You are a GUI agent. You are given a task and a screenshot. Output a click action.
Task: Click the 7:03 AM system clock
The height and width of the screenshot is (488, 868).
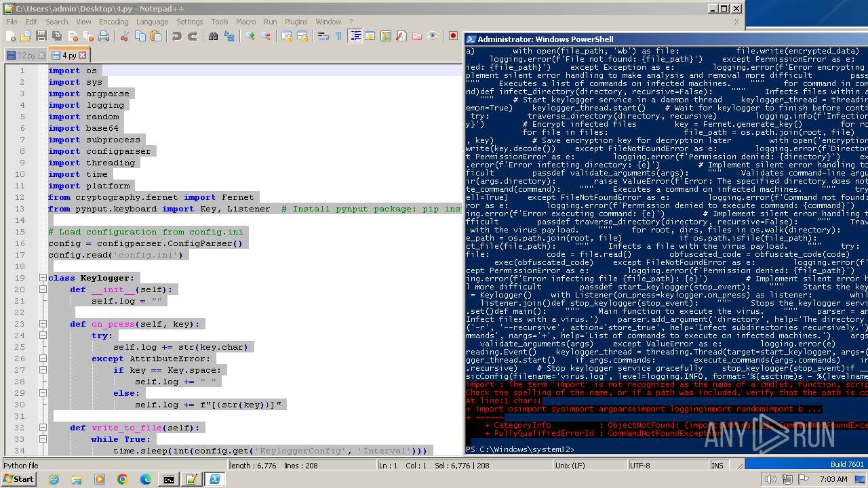[833, 479]
